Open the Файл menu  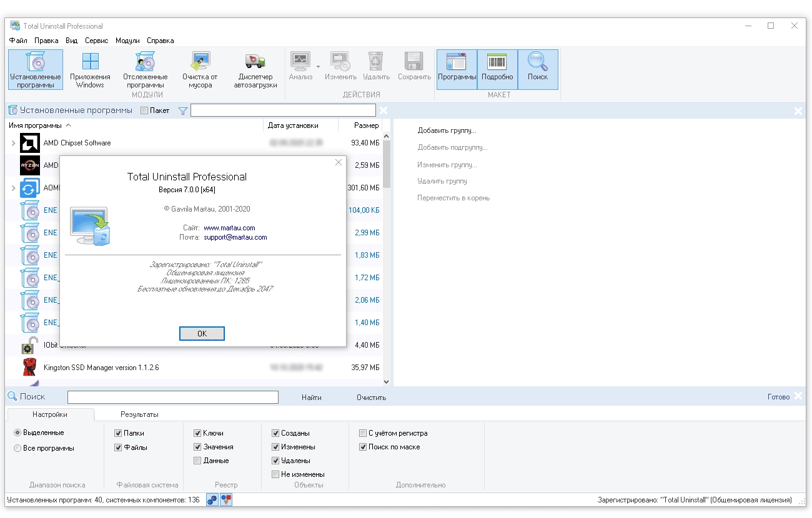tap(18, 41)
